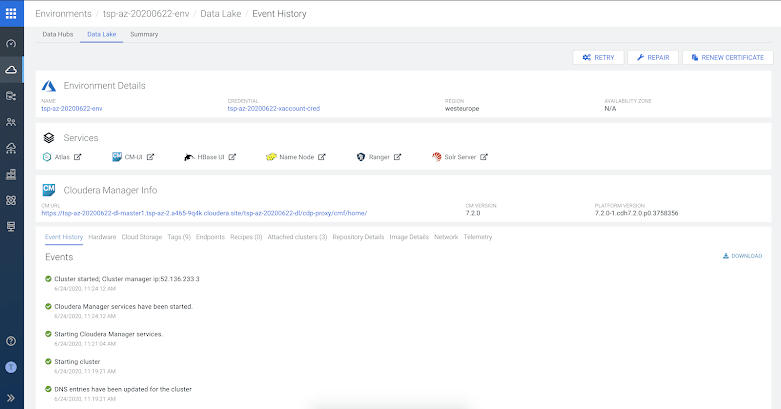
Task: Click the Ranger shield icon
Action: point(361,157)
